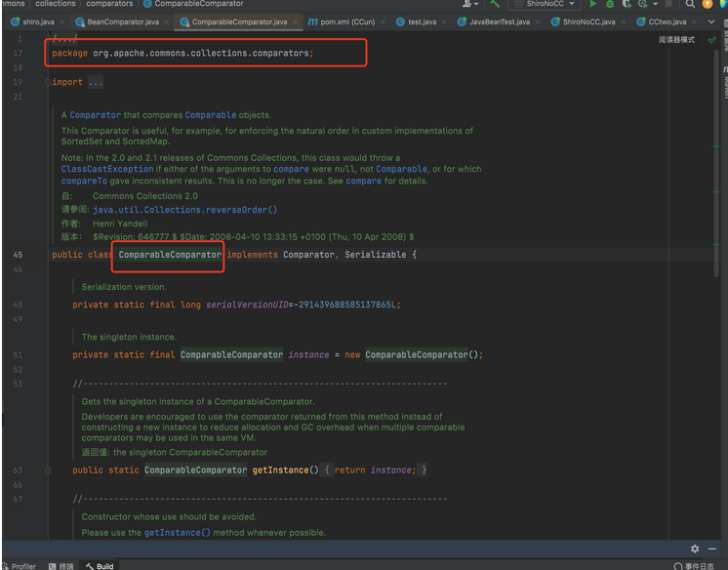Click the 'instance' field at line 51

[308, 355]
